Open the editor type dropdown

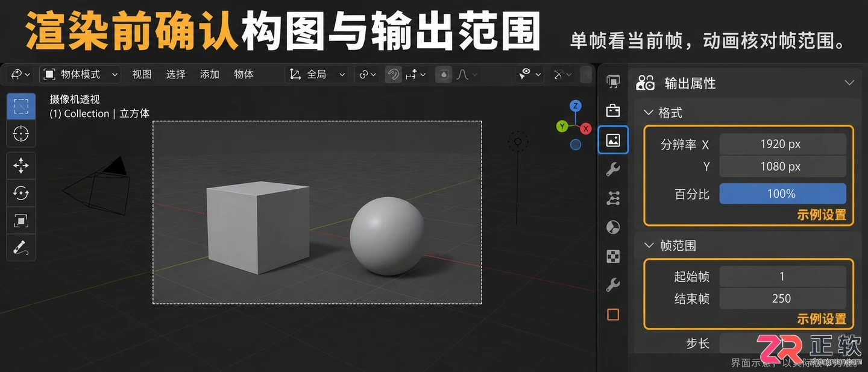[21, 75]
